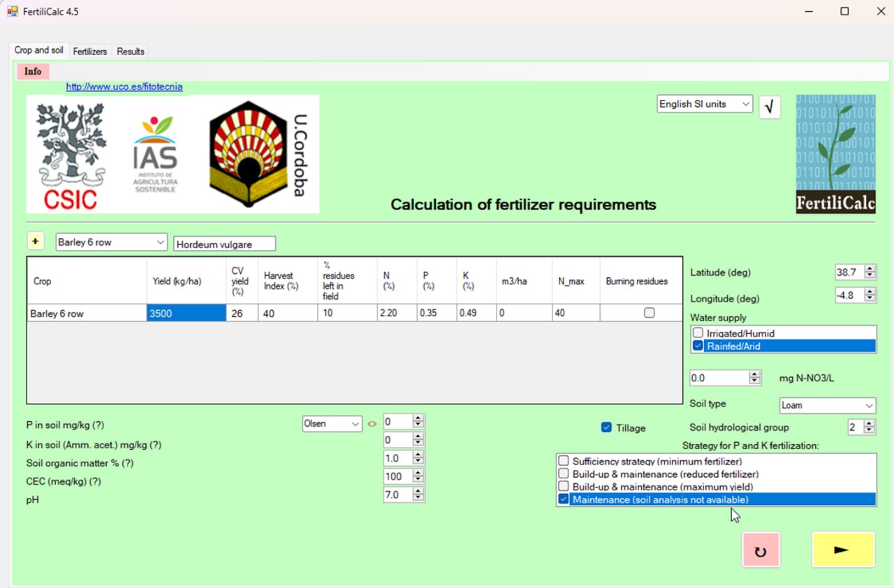Viewport: 894px width, 588px height.
Task: Click the P in soil value field
Action: (x=397, y=422)
